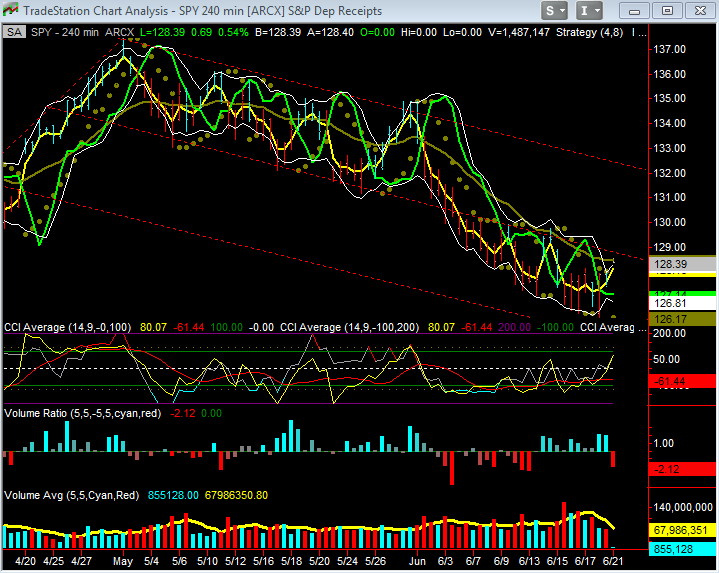Viewport: 719px width, 573px height.
Task: Open the I interval-link dropdown button
Action: click(589, 11)
